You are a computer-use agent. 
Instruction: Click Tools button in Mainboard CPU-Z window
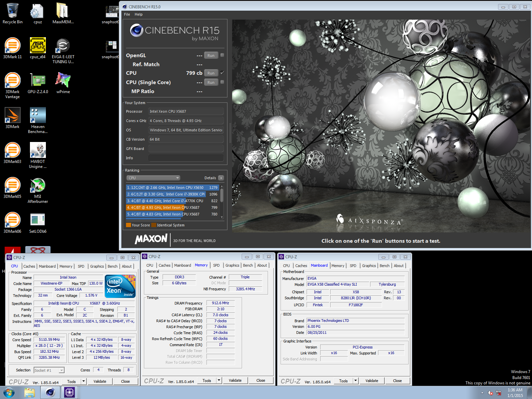343,381
